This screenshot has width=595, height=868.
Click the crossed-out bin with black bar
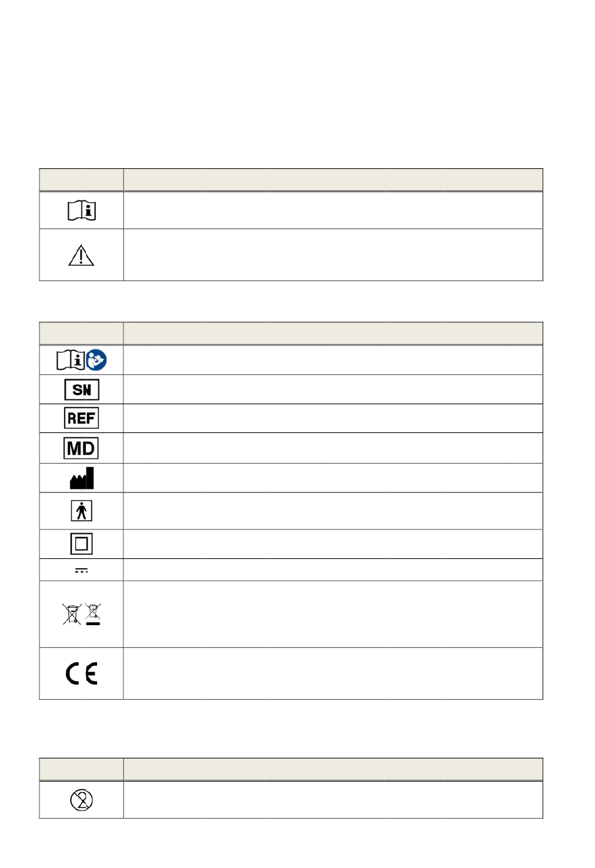pos(93,614)
